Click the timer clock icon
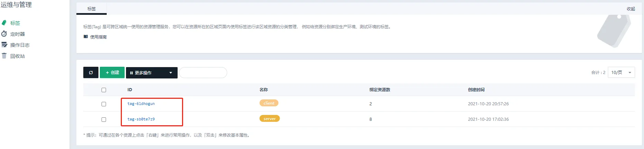 pyautogui.click(x=4, y=34)
